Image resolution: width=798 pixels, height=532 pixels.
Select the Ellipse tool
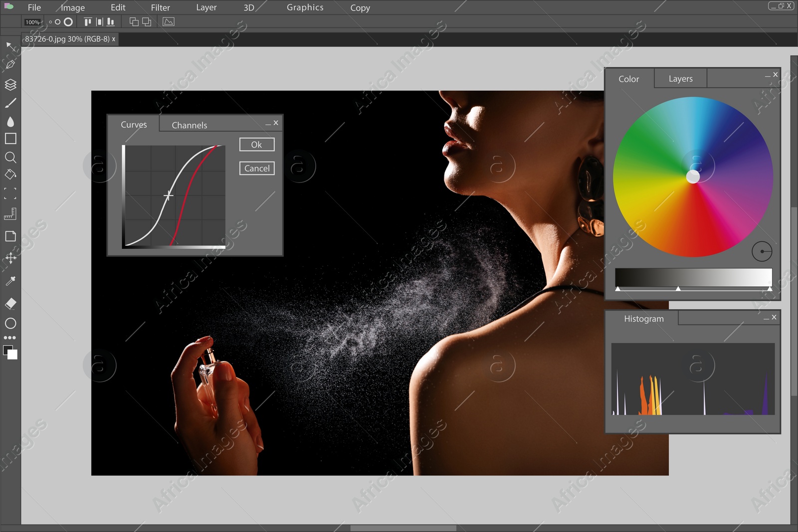tap(10, 324)
